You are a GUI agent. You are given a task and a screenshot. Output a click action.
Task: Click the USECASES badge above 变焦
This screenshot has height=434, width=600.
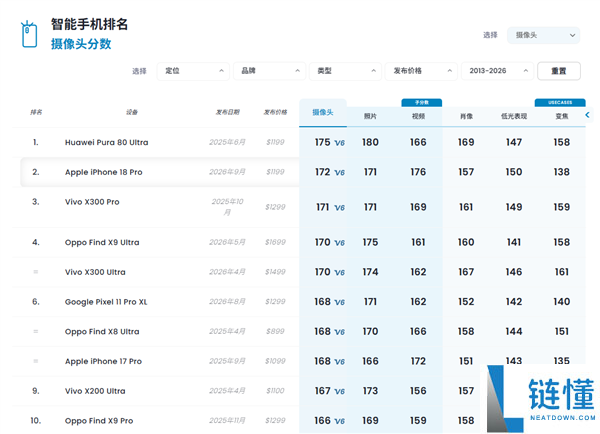[560, 103]
